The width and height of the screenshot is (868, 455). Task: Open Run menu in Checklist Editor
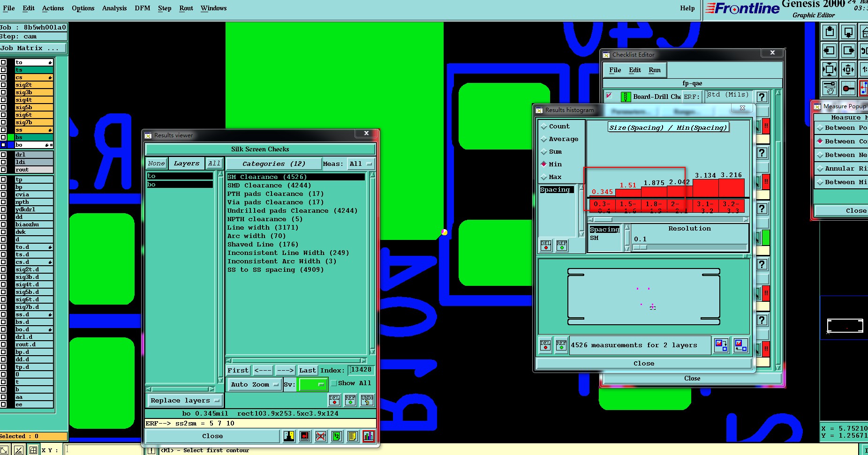pos(655,70)
